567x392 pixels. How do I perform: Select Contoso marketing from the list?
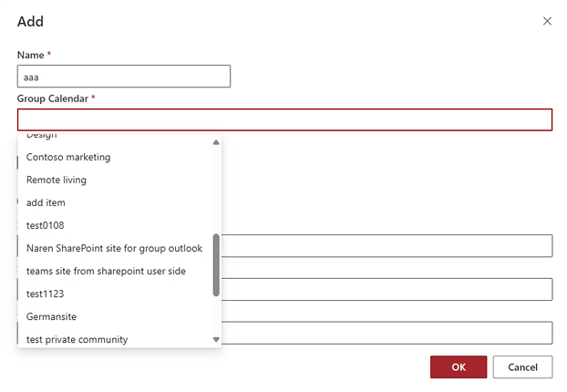tap(119, 157)
